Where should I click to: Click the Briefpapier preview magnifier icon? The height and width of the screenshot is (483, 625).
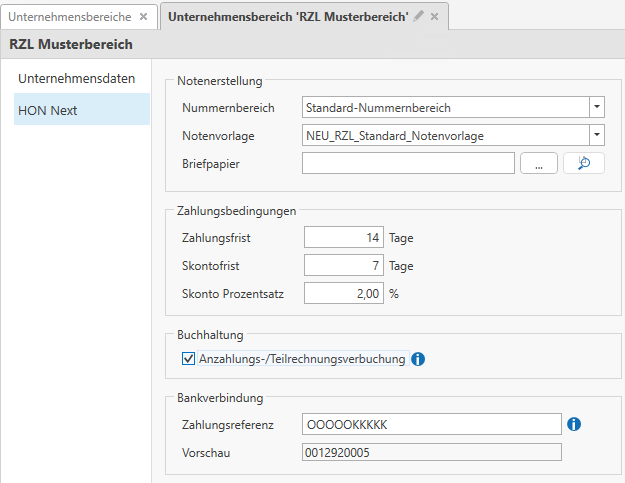(584, 164)
